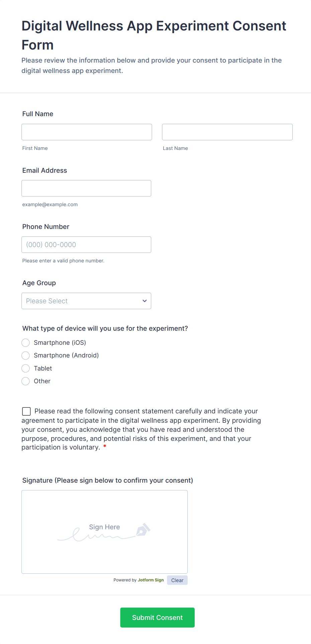Select Smartphone (iOS) radio option
311x644 pixels.
click(26, 343)
